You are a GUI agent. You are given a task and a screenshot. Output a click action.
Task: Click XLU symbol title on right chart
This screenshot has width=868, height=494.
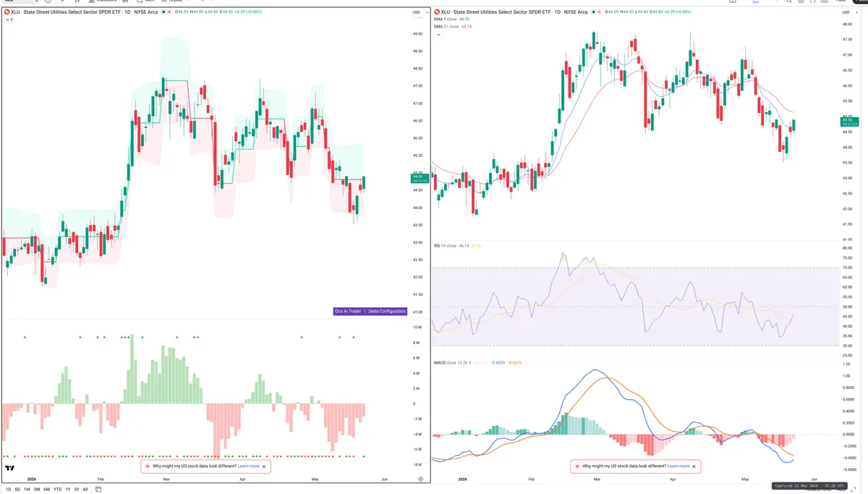click(x=514, y=12)
